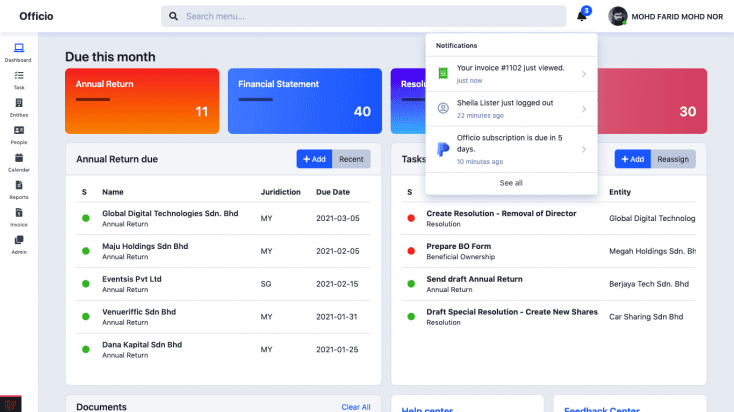This screenshot has height=412, width=734.
Task: Click the search magnifier icon
Action: click(173, 16)
